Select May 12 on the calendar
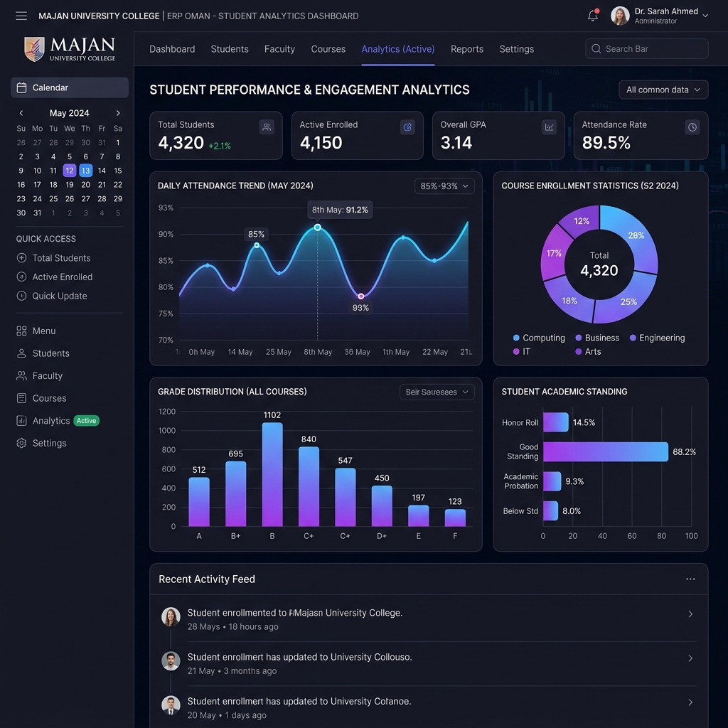Image resolution: width=728 pixels, height=728 pixels. click(x=70, y=171)
